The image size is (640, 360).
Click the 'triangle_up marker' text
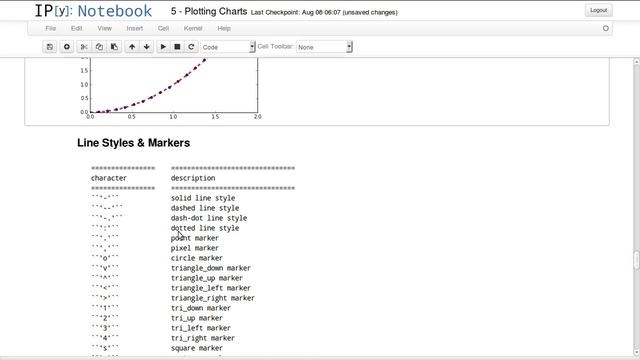click(207, 278)
